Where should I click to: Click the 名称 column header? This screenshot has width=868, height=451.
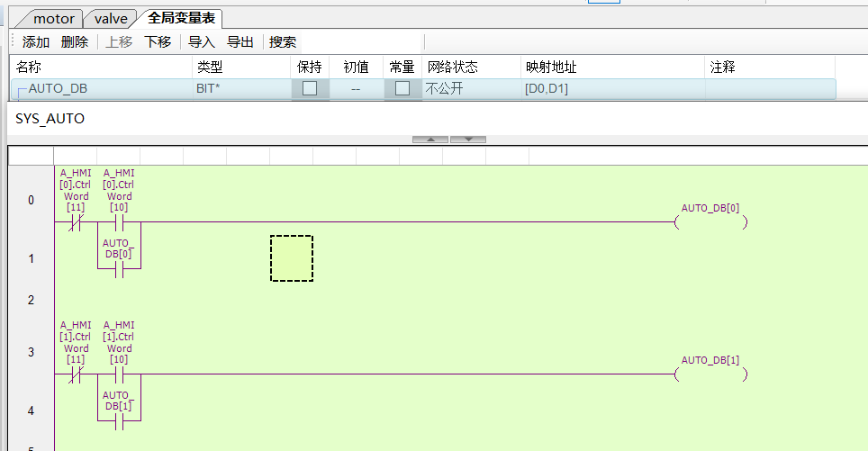click(102, 67)
